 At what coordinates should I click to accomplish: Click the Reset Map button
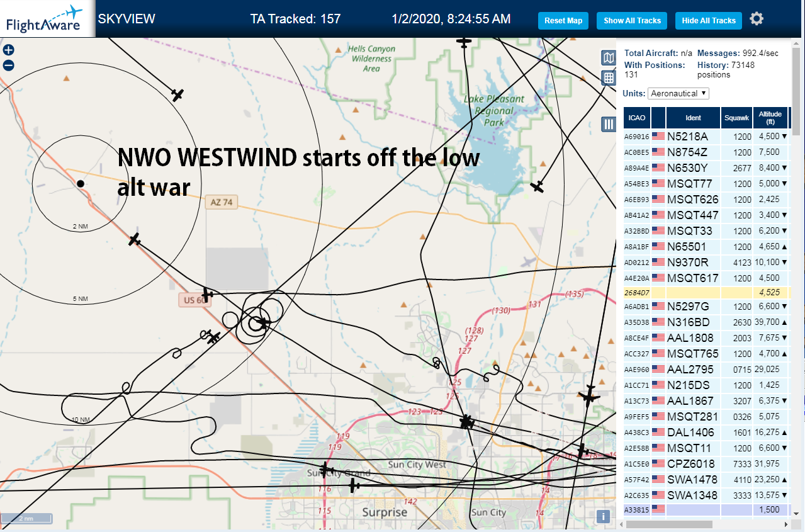click(563, 21)
